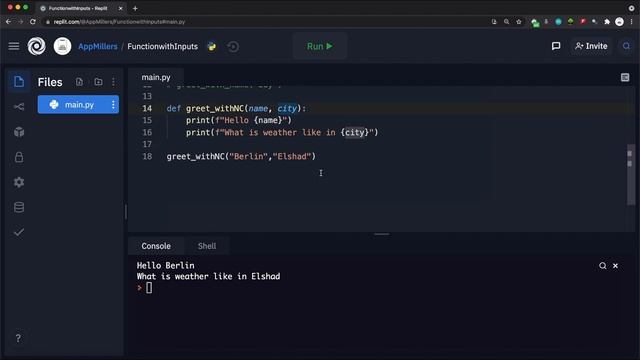Open the browser extensions puzzle icon
The height and width of the screenshot is (360, 640).
tap(607, 22)
